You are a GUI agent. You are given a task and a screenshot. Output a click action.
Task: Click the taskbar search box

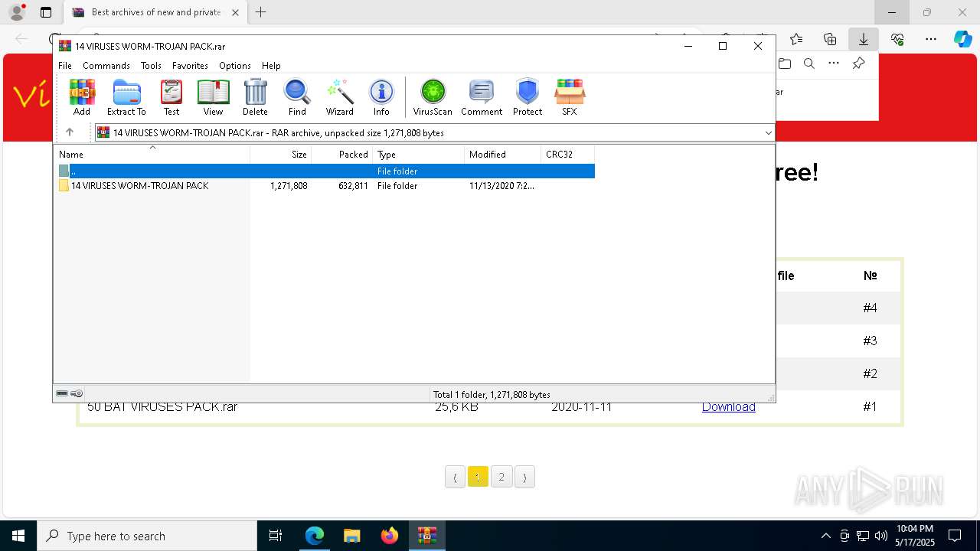click(147, 536)
